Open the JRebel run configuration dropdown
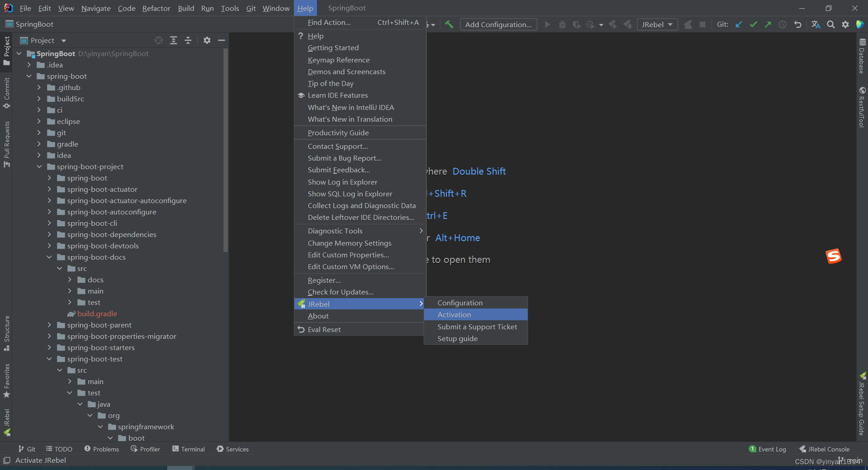This screenshot has height=470, width=868. (x=657, y=24)
